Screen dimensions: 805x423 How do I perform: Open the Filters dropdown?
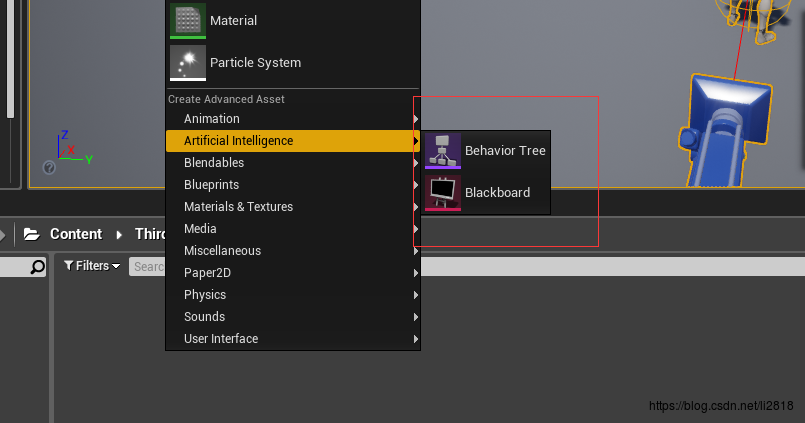[91, 266]
